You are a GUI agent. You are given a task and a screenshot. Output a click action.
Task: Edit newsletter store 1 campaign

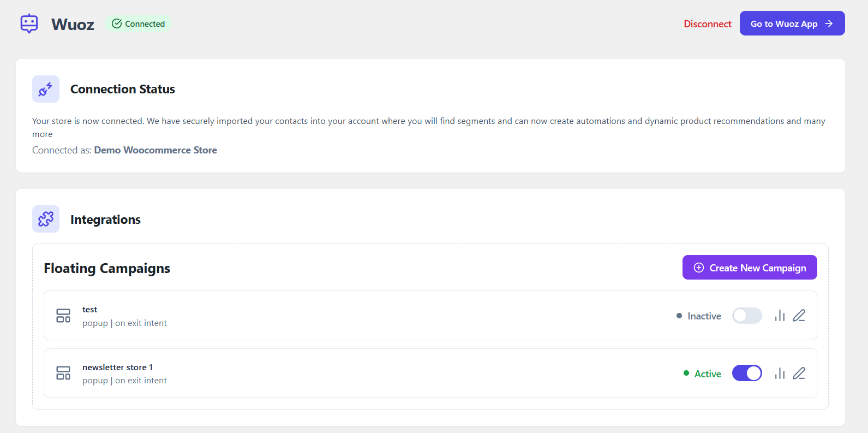[799, 373]
